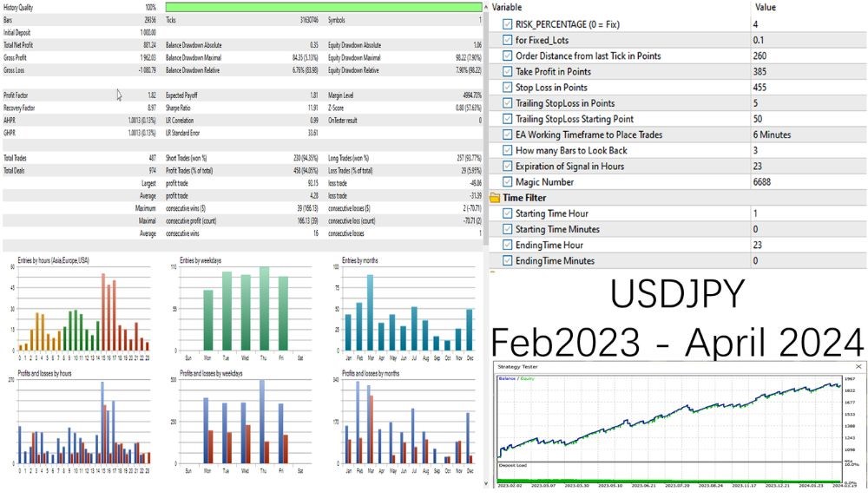
Task: Toggle the Starting Time Hour checkbox
Action: pos(508,213)
